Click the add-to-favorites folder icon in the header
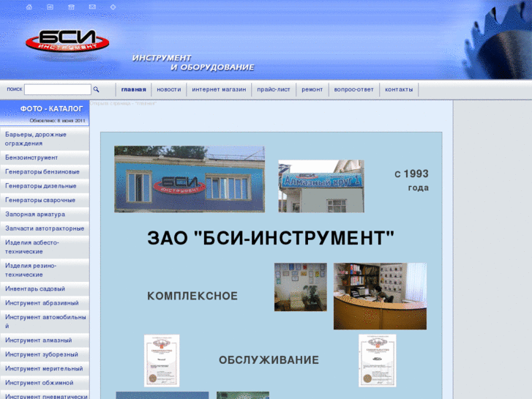Viewport: 532px width, 399px height. point(50,7)
